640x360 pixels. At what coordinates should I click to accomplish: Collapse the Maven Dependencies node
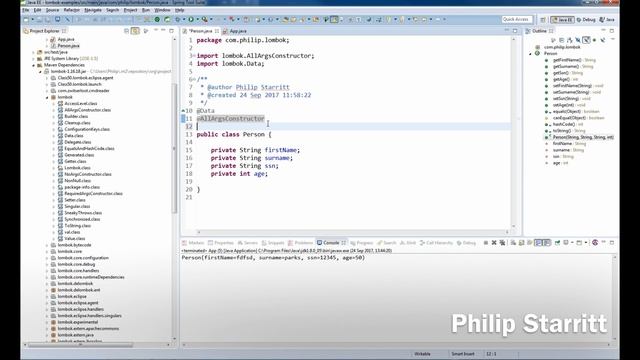coord(33,65)
